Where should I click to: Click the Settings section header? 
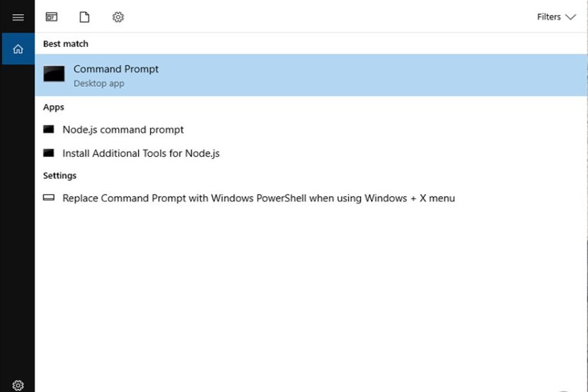(59, 176)
